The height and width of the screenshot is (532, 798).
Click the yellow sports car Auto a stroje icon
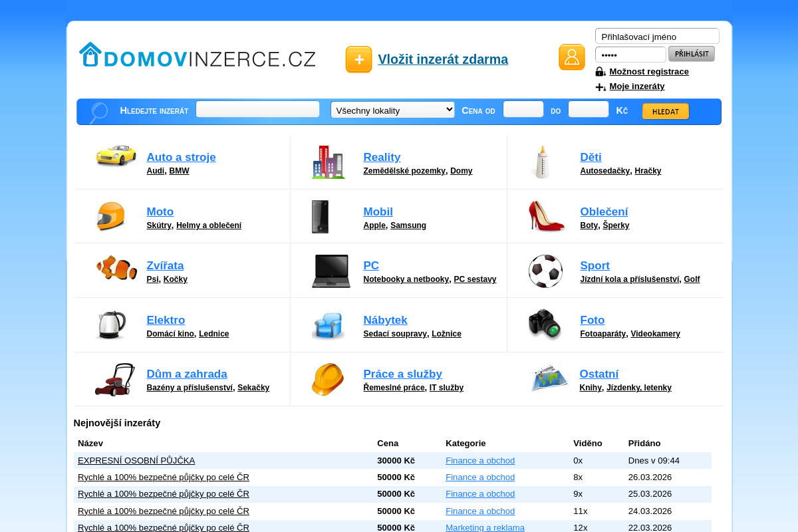pos(116,156)
